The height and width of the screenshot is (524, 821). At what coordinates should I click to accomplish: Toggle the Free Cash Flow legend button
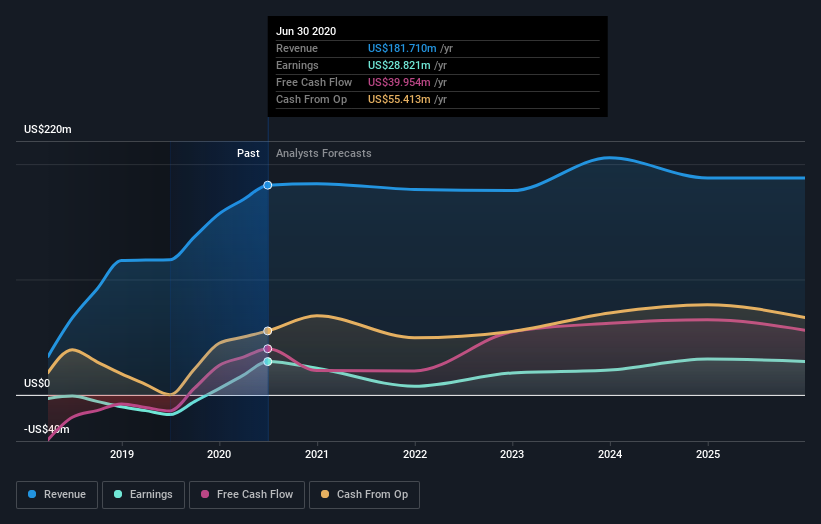coord(247,495)
